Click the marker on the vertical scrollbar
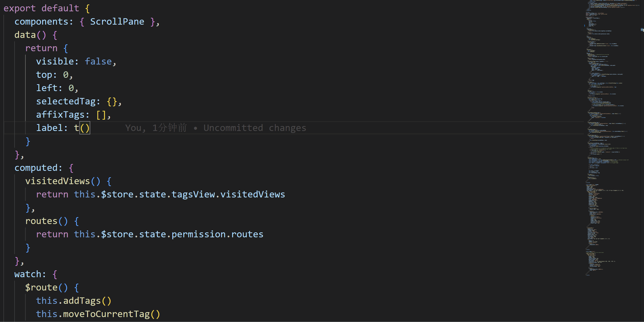644x322 pixels. [642, 30]
